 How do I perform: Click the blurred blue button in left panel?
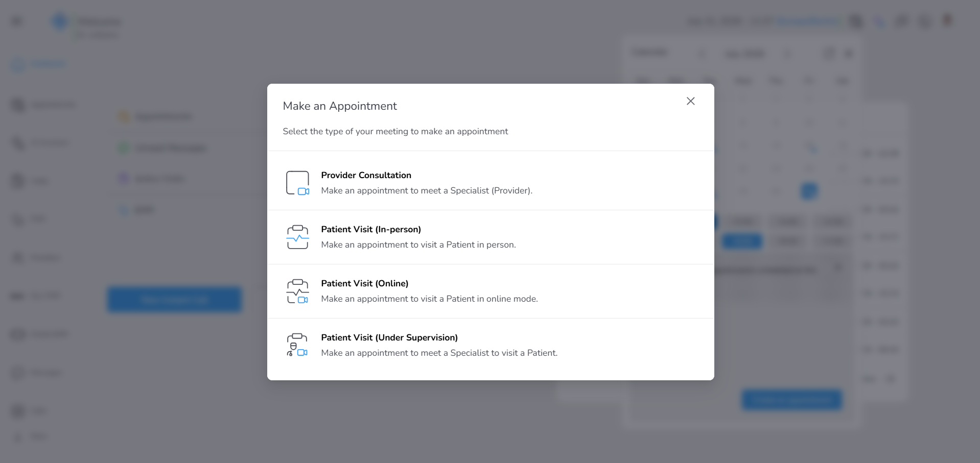point(174,300)
